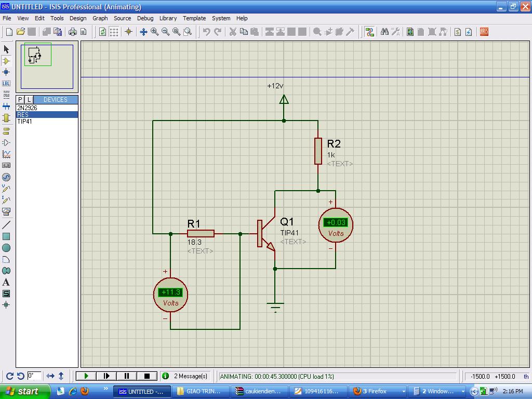Launch ARES netlist transfer
This screenshot has width=532, height=399.
click(x=484, y=32)
